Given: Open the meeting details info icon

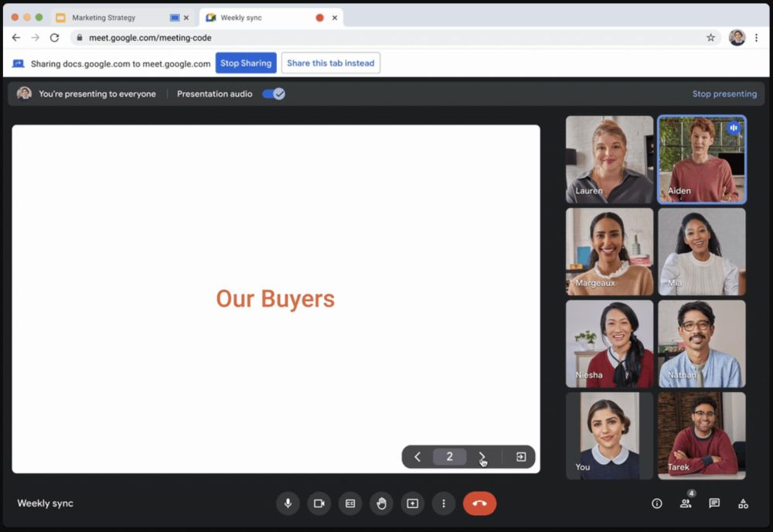Looking at the screenshot, I should (x=657, y=503).
